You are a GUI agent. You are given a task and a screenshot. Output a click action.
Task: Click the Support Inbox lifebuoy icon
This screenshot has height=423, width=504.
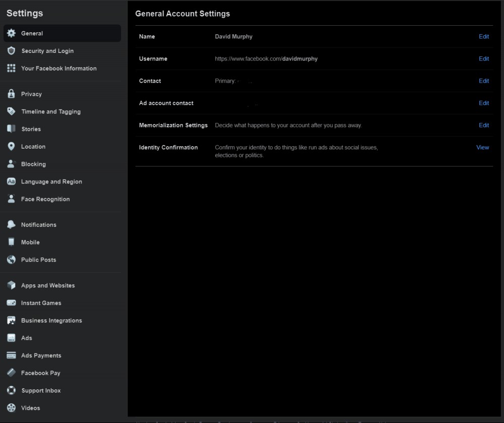(x=11, y=391)
